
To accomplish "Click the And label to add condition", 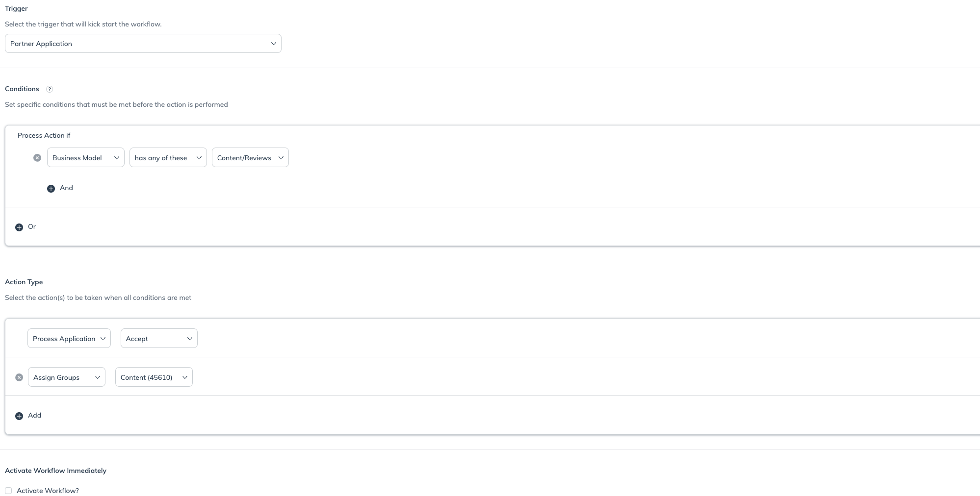I will click(66, 188).
